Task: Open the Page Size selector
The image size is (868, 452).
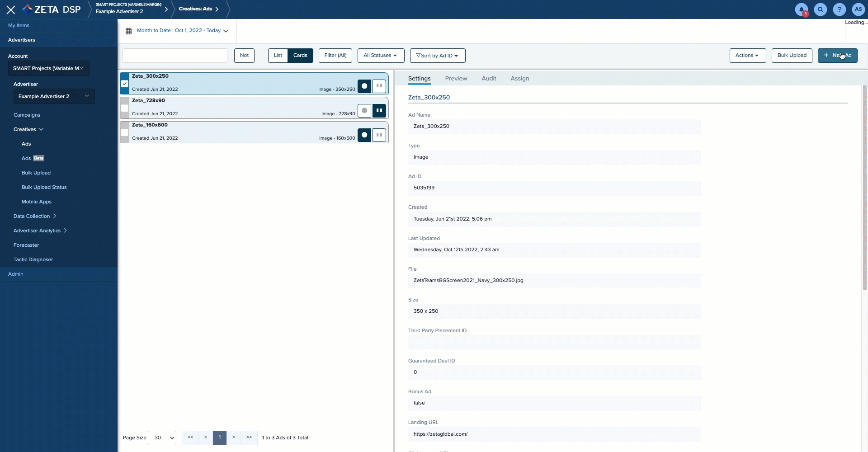Action: 162,438
